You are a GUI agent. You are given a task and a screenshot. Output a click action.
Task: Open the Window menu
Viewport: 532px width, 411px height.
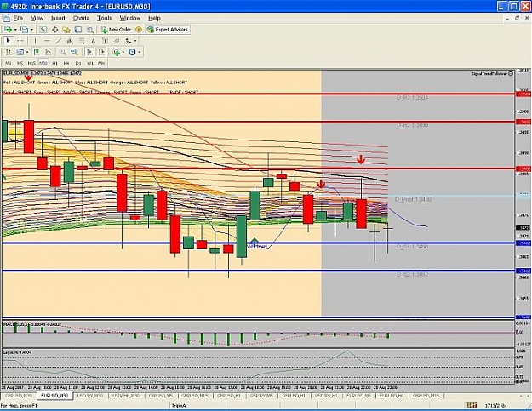[x=130, y=18]
